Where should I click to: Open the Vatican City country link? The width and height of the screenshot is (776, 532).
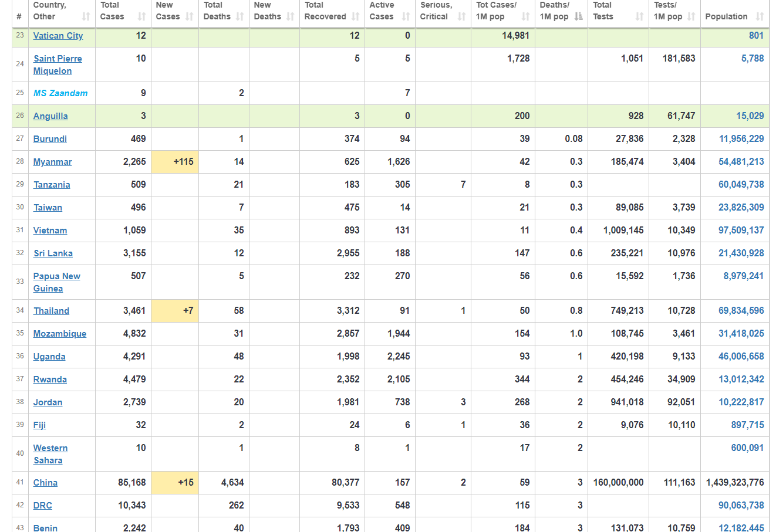(58, 36)
